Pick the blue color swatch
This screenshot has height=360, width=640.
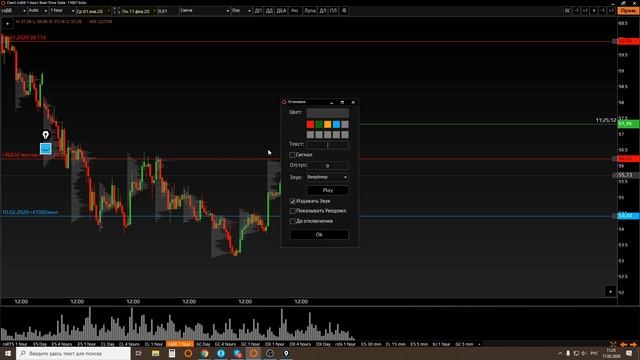coord(336,124)
